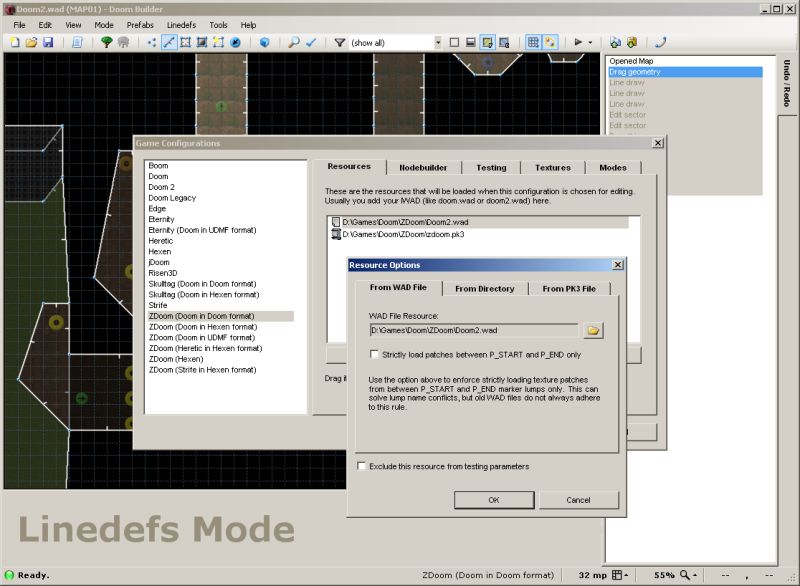Click the vertical Undo / Redo panel tab
The height and width of the screenshot is (586, 800).
(x=787, y=83)
